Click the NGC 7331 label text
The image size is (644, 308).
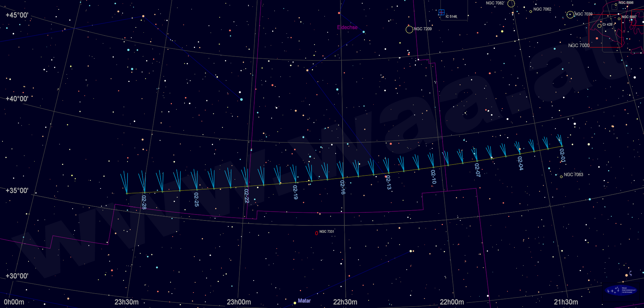pos(327,231)
